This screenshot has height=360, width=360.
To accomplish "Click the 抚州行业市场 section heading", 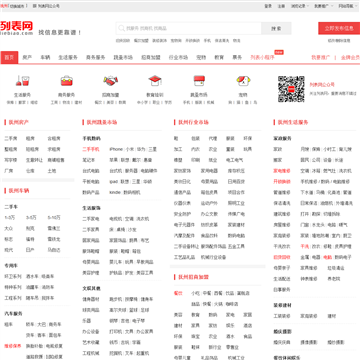I will click(x=193, y=122).
